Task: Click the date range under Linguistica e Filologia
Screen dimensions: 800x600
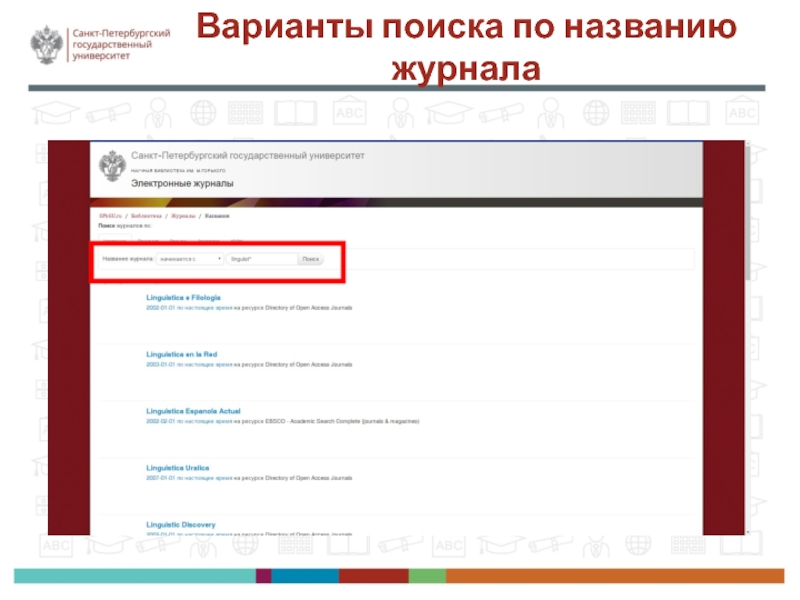Action: tap(189, 308)
